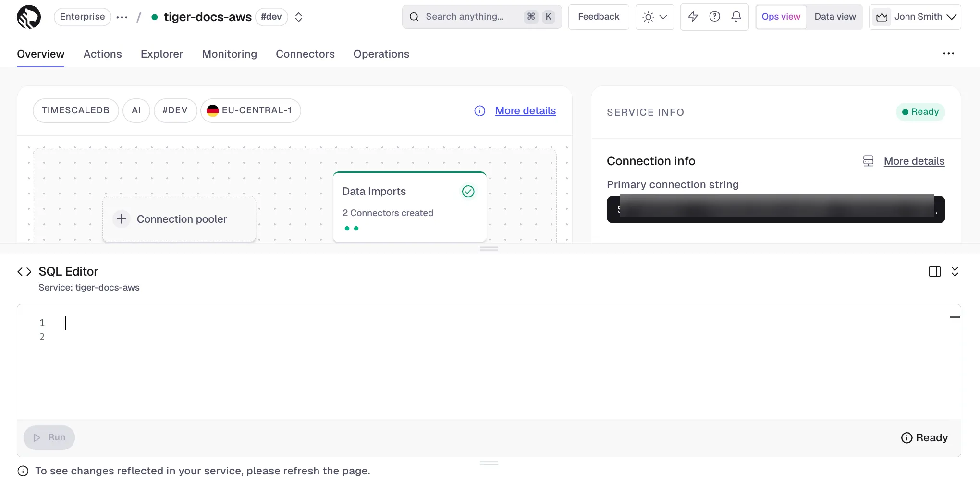
Task: Switch to Ops view
Action: (781, 17)
